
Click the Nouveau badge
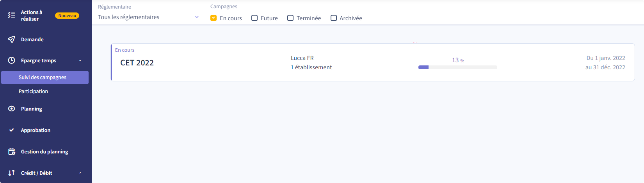(67, 16)
